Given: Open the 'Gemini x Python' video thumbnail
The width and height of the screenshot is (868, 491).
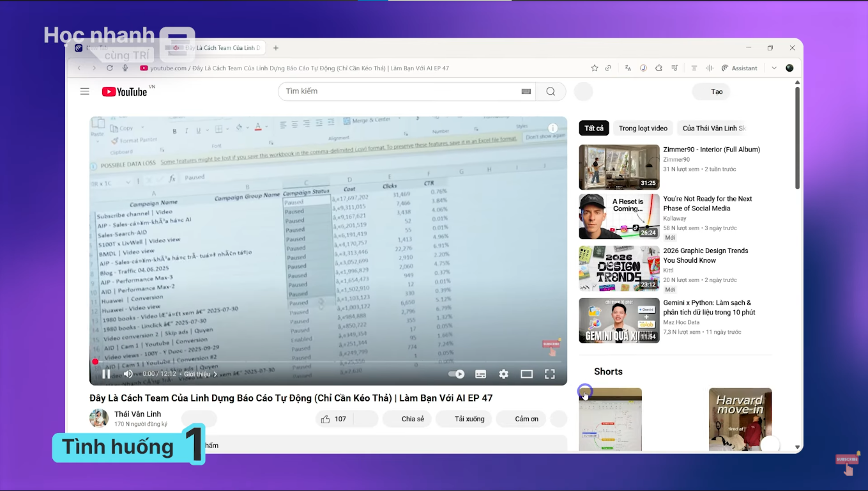Looking at the screenshot, I should [619, 320].
